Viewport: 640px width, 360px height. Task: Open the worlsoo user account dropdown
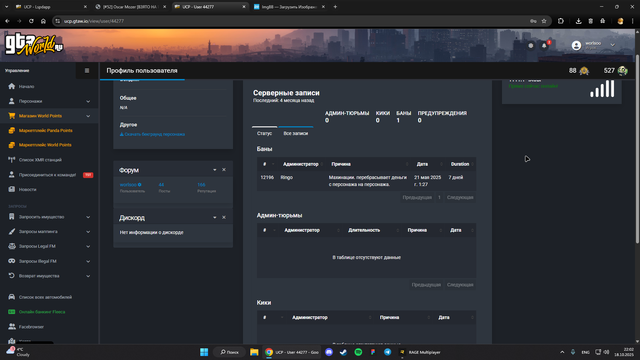click(x=593, y=45)
